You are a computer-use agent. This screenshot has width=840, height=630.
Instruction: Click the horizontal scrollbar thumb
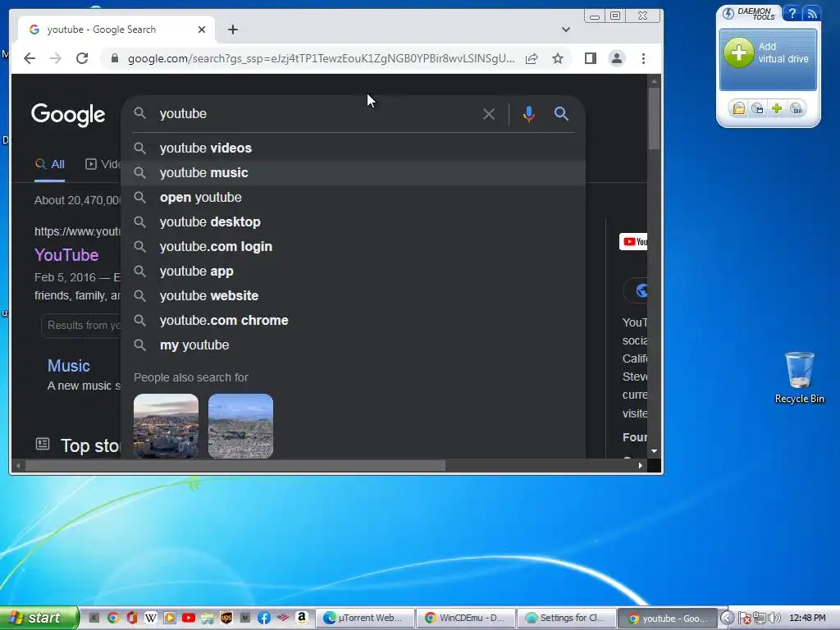235,466
